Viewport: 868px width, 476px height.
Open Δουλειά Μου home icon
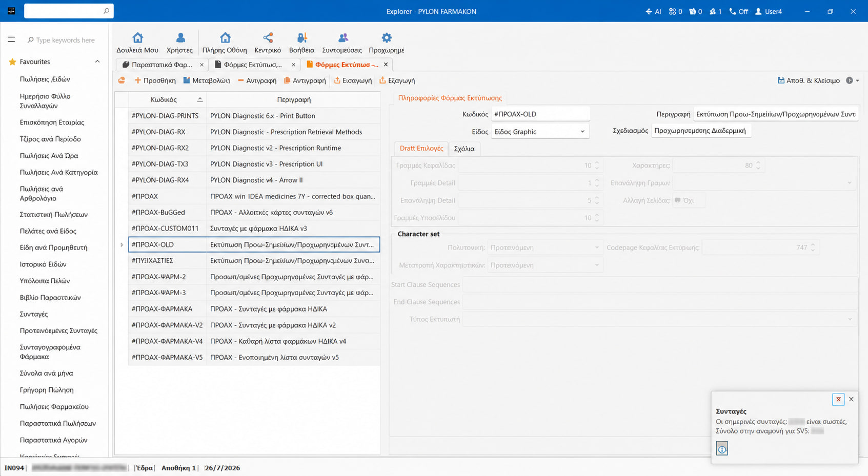coord(137,43)
